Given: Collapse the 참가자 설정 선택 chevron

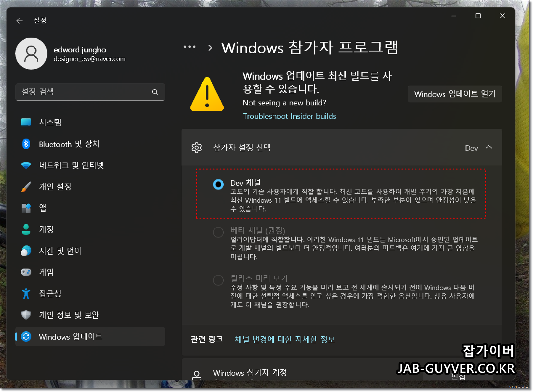Looking at the screenshot, I should 489,147.
